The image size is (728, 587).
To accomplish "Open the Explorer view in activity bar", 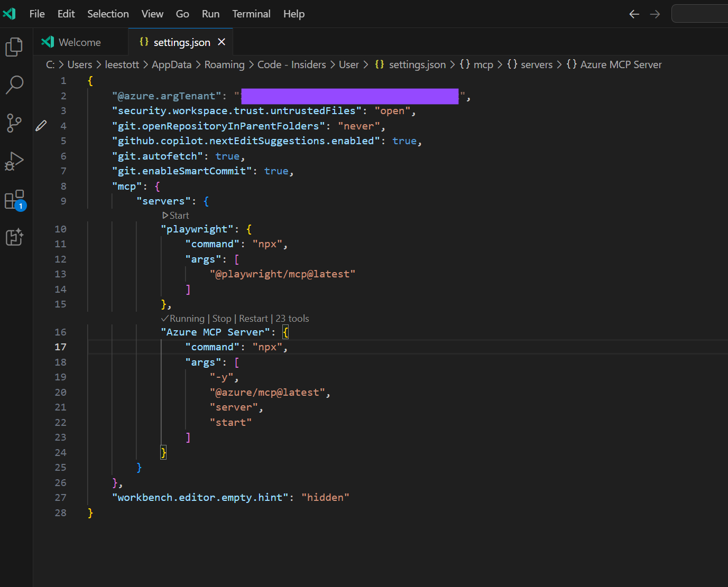I will (14, 47).
